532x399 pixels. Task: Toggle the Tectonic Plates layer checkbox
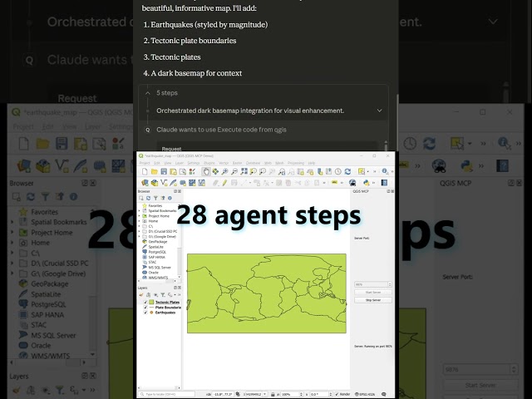145,302
